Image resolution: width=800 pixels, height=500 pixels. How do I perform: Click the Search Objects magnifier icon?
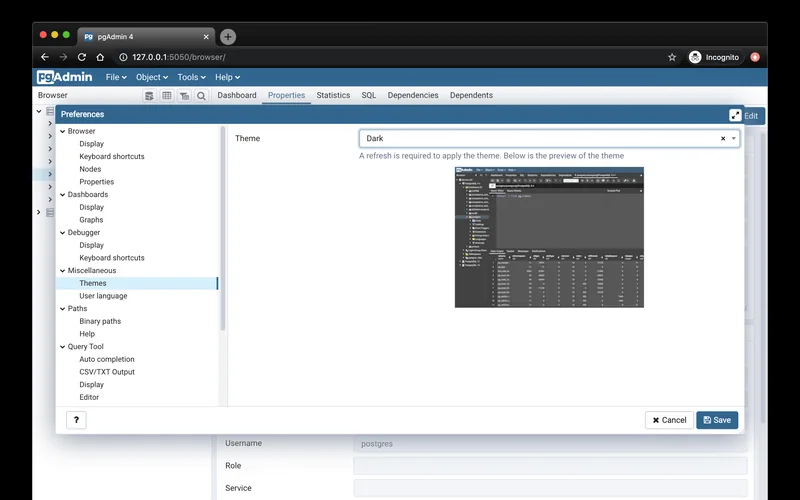202,95
